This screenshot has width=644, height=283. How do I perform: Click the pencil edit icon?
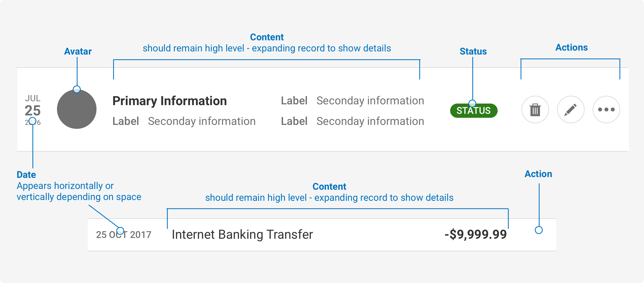pos(570,110)
